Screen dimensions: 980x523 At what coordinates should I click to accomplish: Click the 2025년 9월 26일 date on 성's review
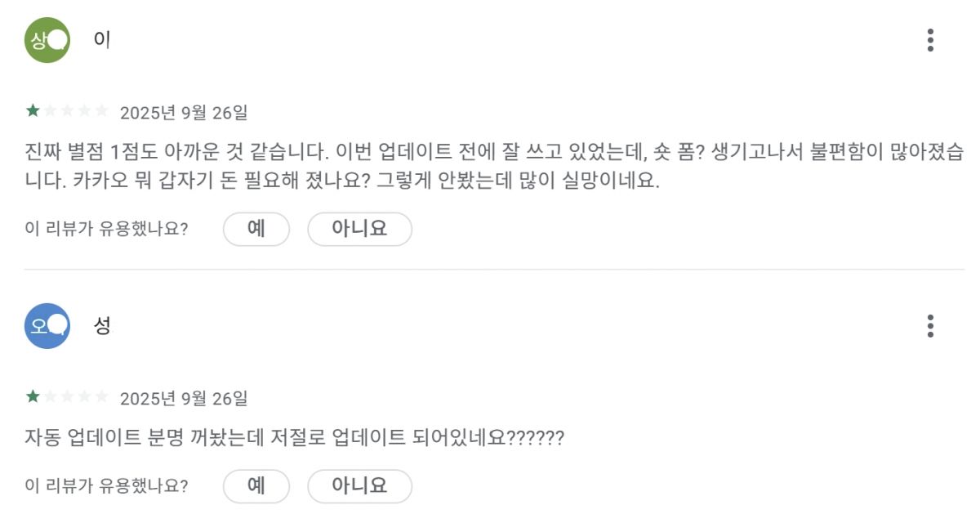click(x=184, y=399)
